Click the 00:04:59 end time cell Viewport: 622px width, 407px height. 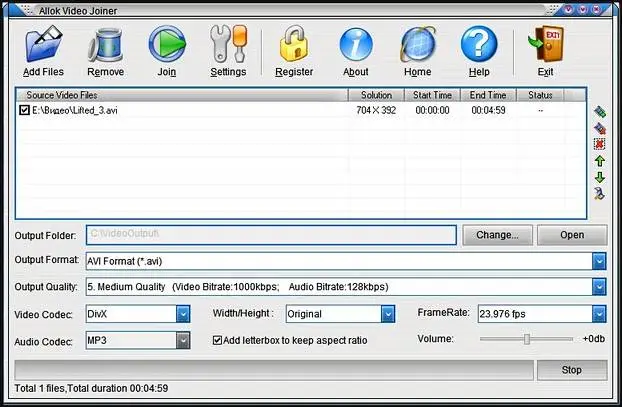[x=488, y=110]
